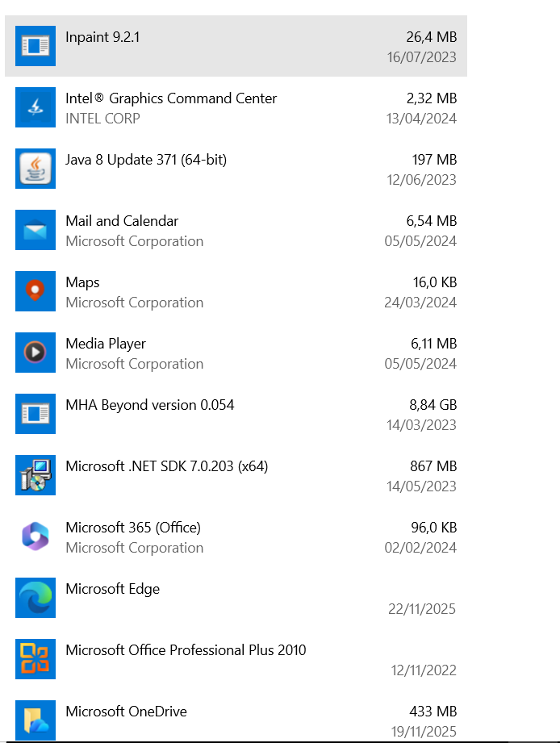Click the Microsoft Edge browser icon

[x=35, y=598]
